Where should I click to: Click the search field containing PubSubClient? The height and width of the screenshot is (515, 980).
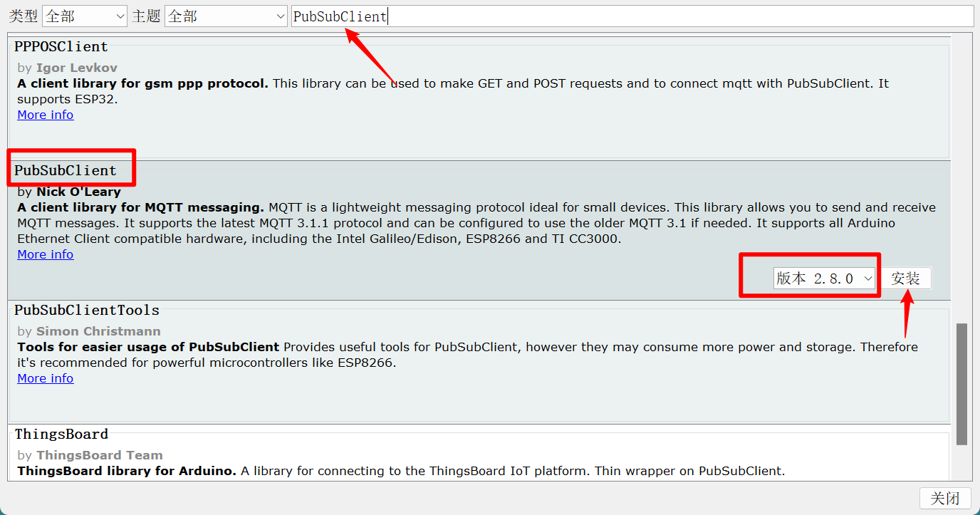tap(632, 16)
